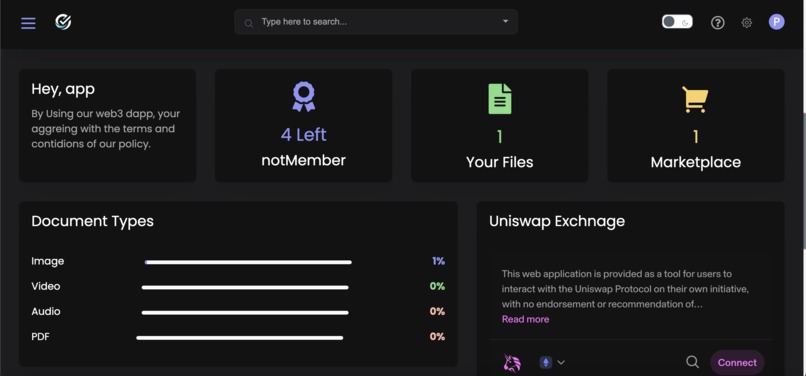Toggle the dark mode switch
Viewport: 806px width, 376px height.
pyautogui.click(x=676, y=22)
